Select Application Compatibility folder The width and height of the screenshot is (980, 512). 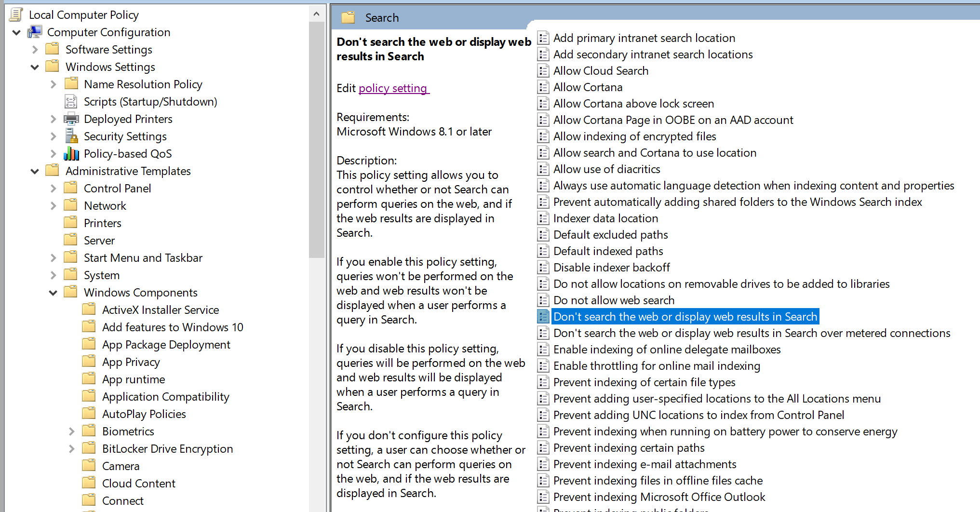pyautogui.click(x=165, y=397)
